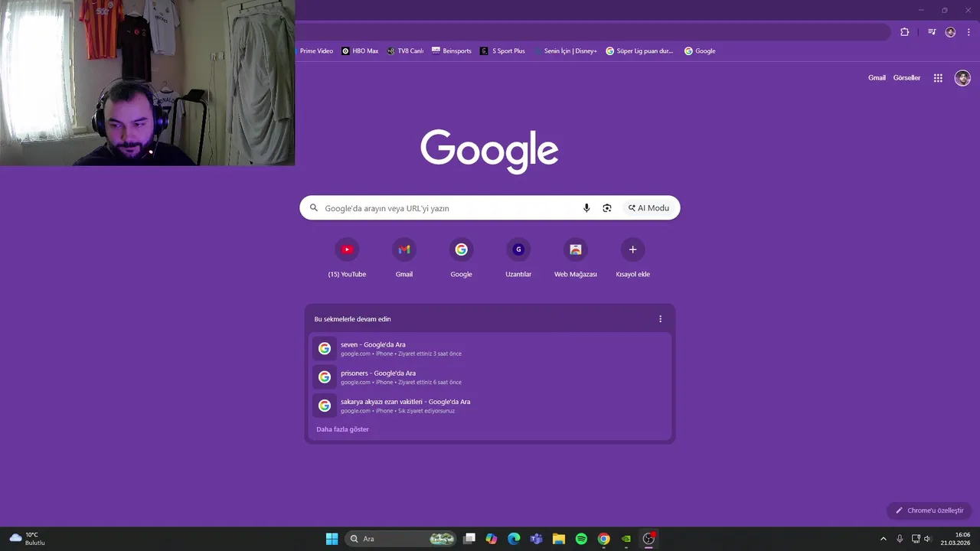Click the Chrome address bar
Screen dimensions: 980x551
(593, 32)
